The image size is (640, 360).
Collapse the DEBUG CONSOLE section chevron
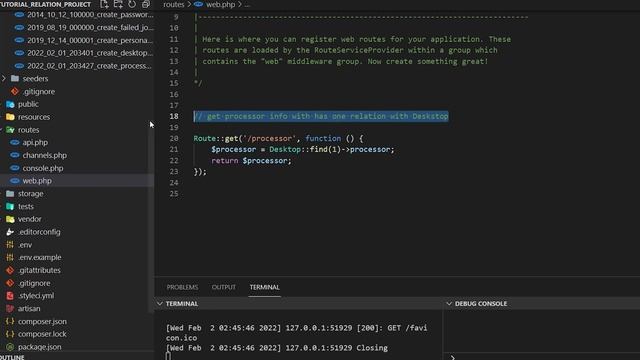(x=449, y=304)
